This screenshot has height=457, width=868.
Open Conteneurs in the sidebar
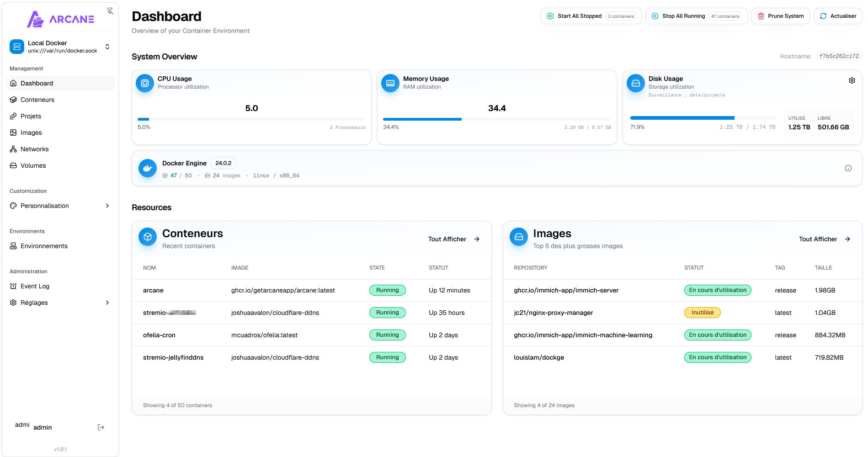coord(37,100)
